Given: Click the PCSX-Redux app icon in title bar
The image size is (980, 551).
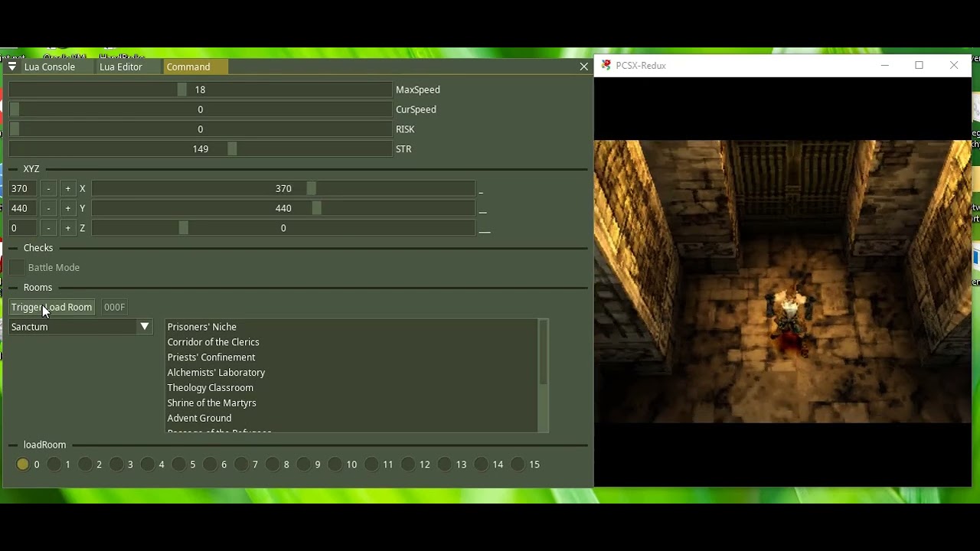Looking at the screenshot, I should click(x=606, y=65).
